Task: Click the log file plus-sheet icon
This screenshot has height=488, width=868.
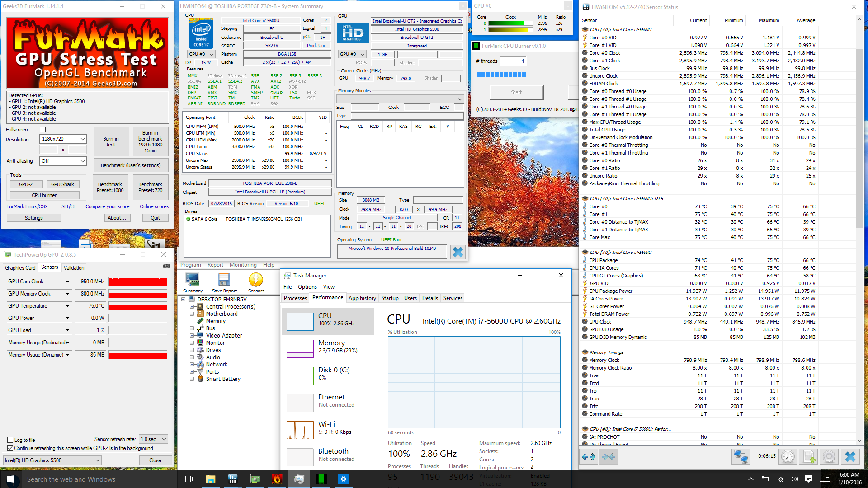Action: pos(809,456)
